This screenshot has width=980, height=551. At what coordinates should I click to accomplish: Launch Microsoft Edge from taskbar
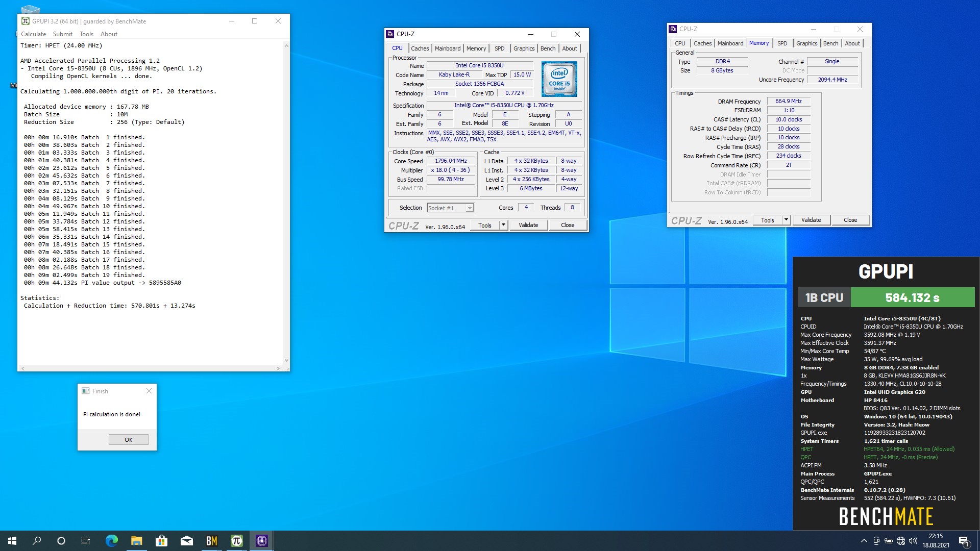(111, 541)
